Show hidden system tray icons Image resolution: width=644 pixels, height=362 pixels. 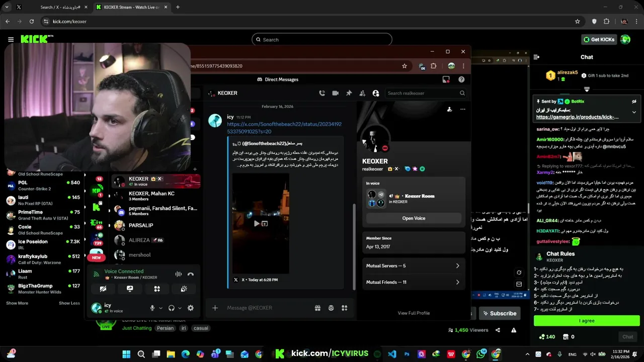tap(527, 354)
